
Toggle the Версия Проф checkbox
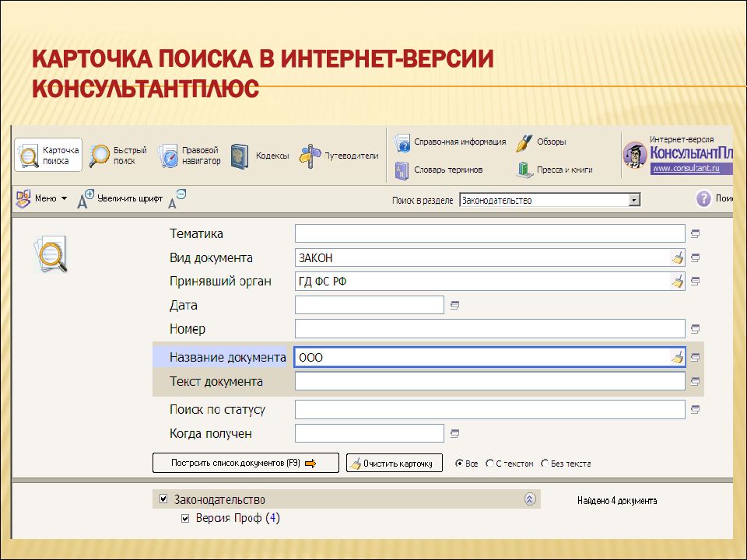pyautogui.click(x=185, y=519)
